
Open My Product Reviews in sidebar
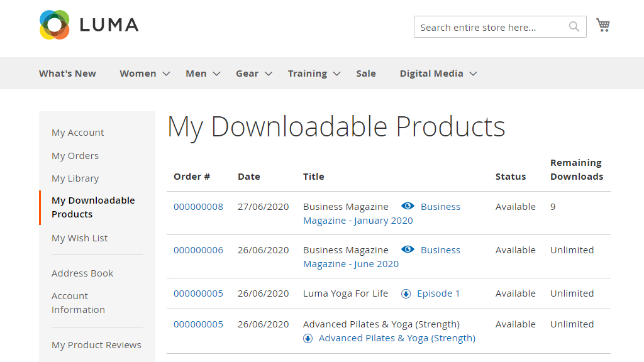(x=96, y=345)
